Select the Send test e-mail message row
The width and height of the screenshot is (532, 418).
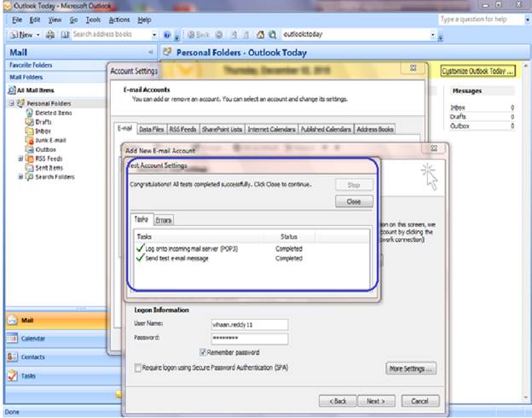click(x=252, y=258)
